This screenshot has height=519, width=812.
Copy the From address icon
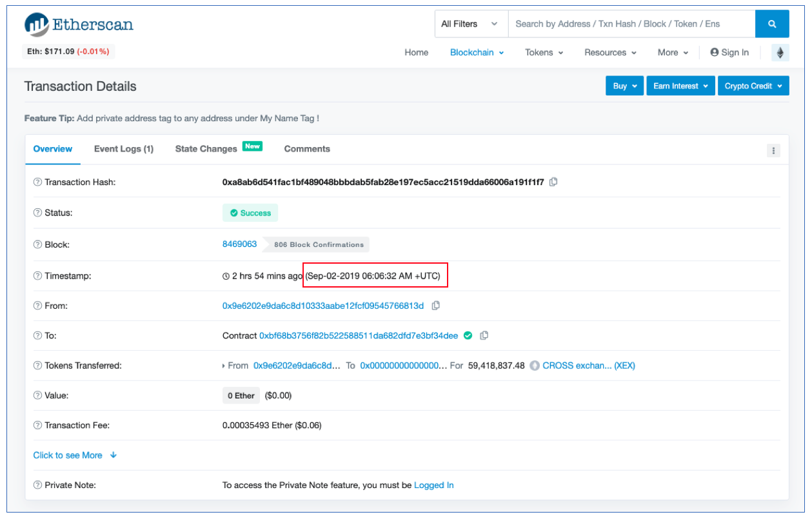(436, 306)
